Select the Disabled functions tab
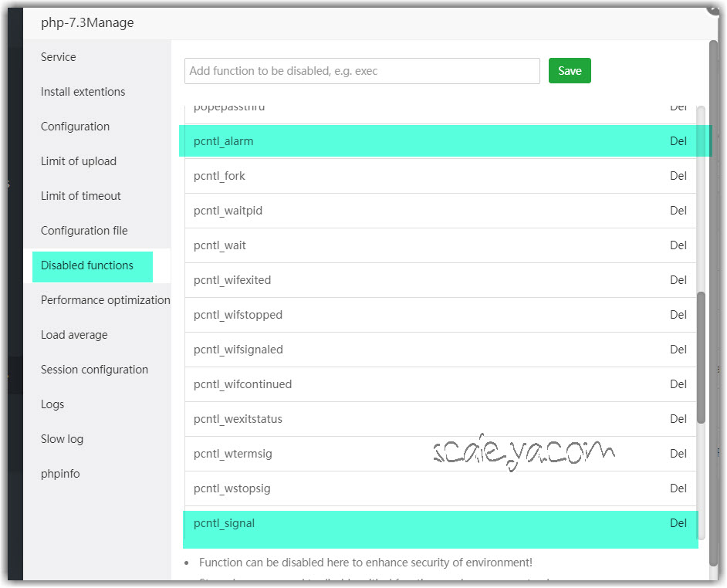 coord(87,265)
